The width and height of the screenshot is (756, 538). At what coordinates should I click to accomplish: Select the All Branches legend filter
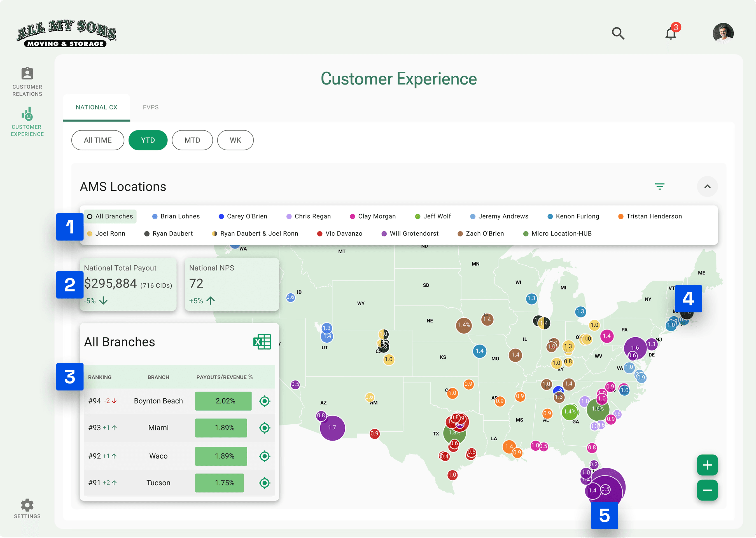pyautogui.click(x=110, y=216)
